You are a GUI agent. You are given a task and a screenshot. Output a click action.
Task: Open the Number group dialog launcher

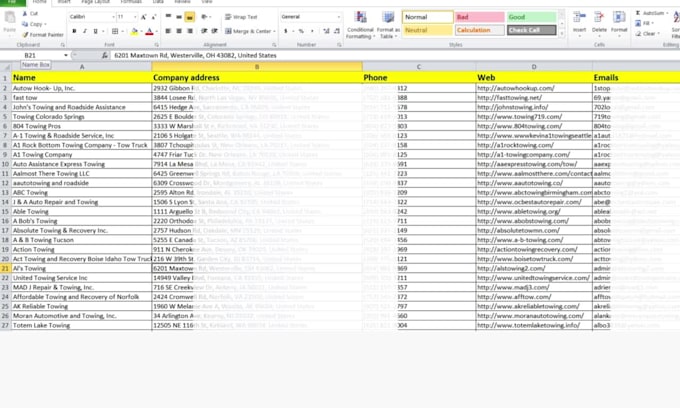pos(339,45)
